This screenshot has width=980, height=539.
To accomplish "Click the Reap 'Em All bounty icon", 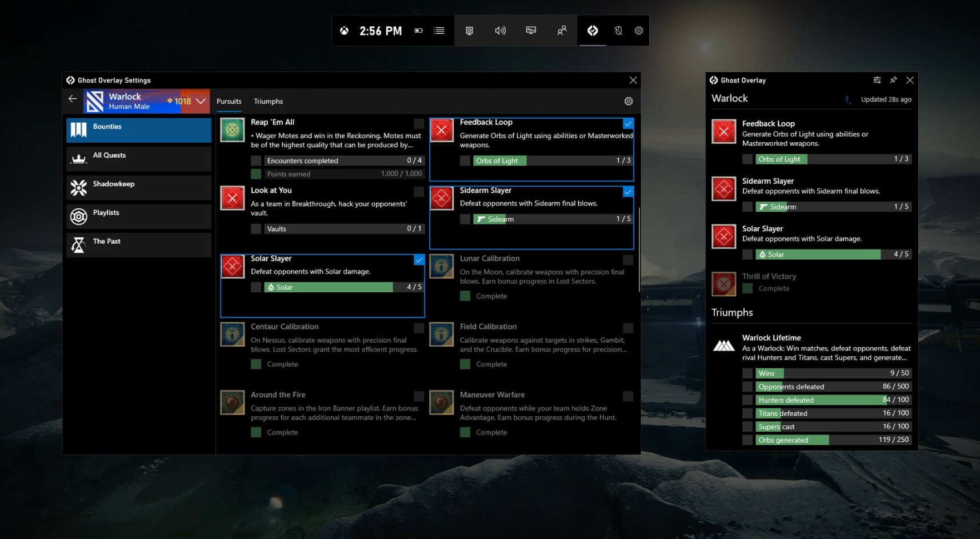I will click(233, 130).
